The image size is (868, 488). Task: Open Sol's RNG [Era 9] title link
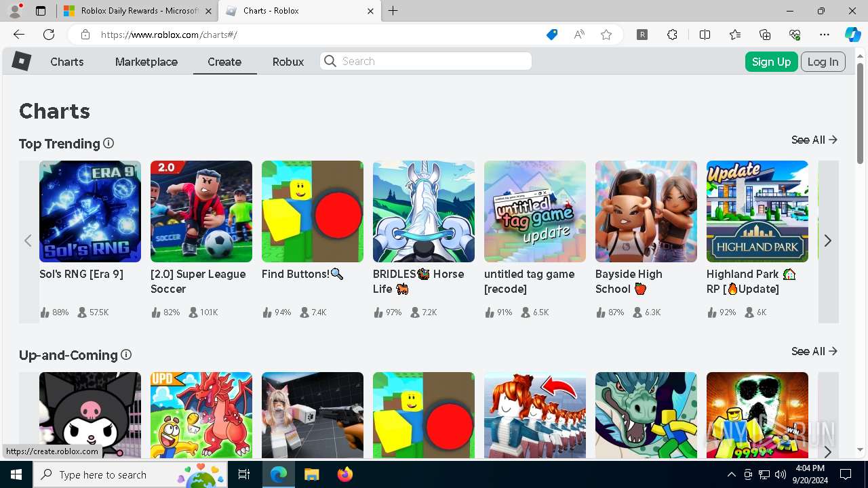tap(81, 274)
